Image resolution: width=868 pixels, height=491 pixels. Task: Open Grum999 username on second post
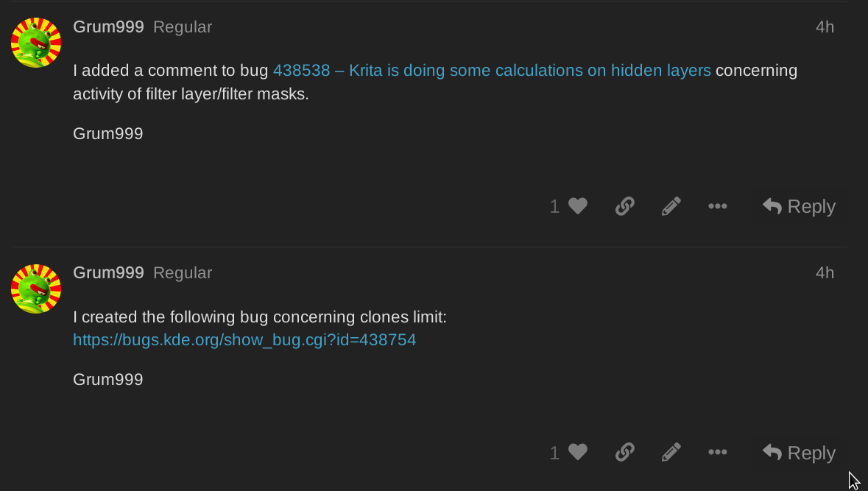[x=108, y=273]
